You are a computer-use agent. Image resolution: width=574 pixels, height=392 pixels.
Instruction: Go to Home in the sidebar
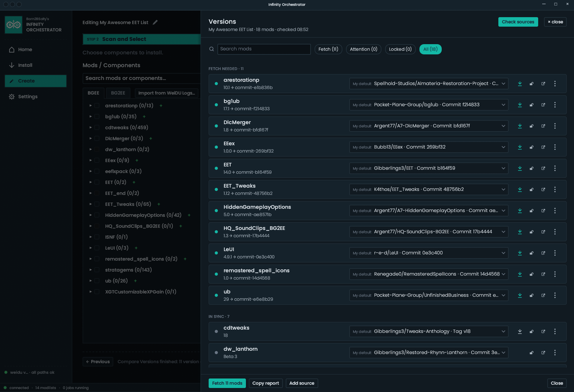pos(35,50)
